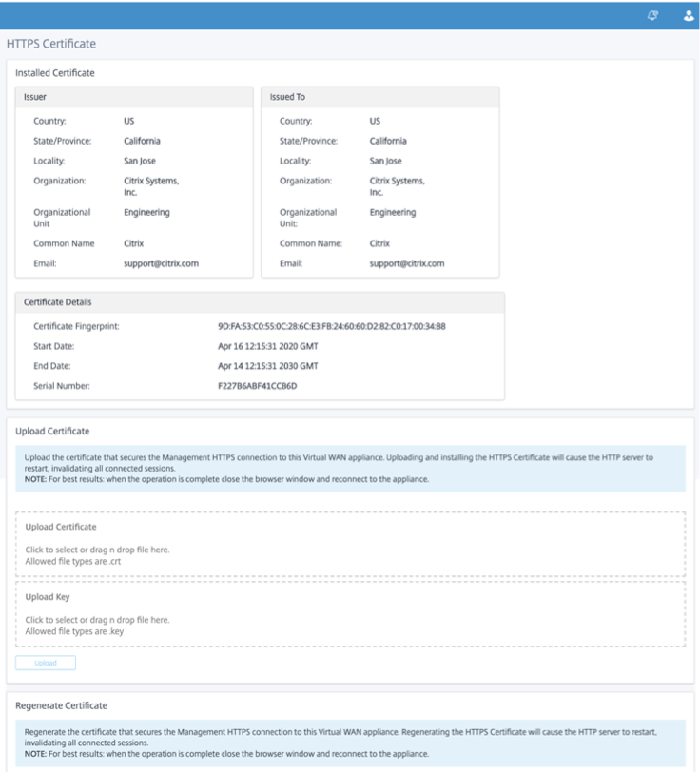
Task: Click the Installed Certificate heading
Action: [x=54, y=73]
